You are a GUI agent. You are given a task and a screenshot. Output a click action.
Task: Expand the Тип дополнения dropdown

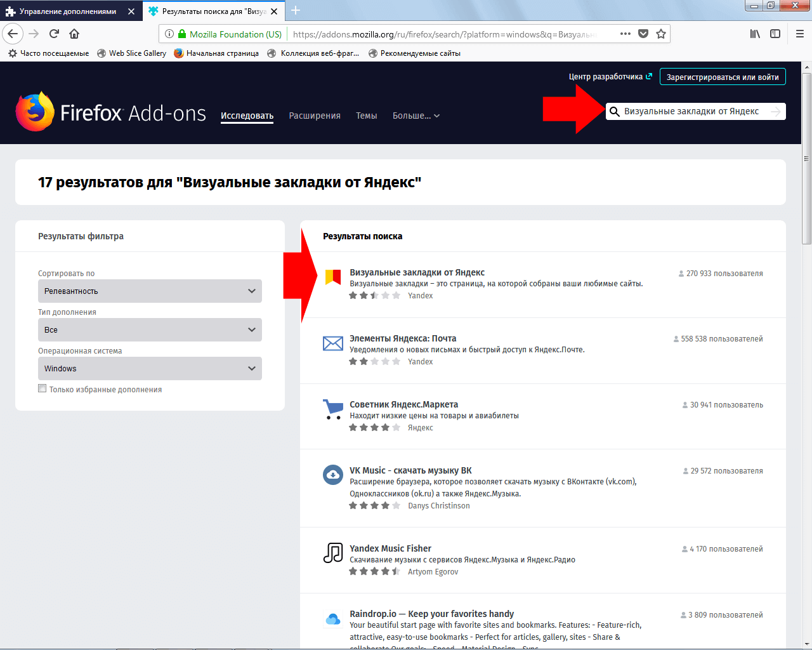(150, 329)
